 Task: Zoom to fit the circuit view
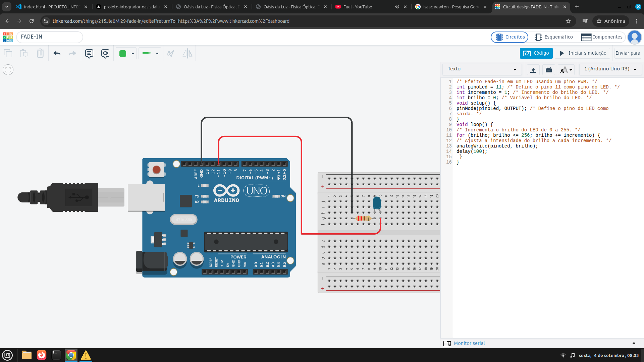(8, 70)
